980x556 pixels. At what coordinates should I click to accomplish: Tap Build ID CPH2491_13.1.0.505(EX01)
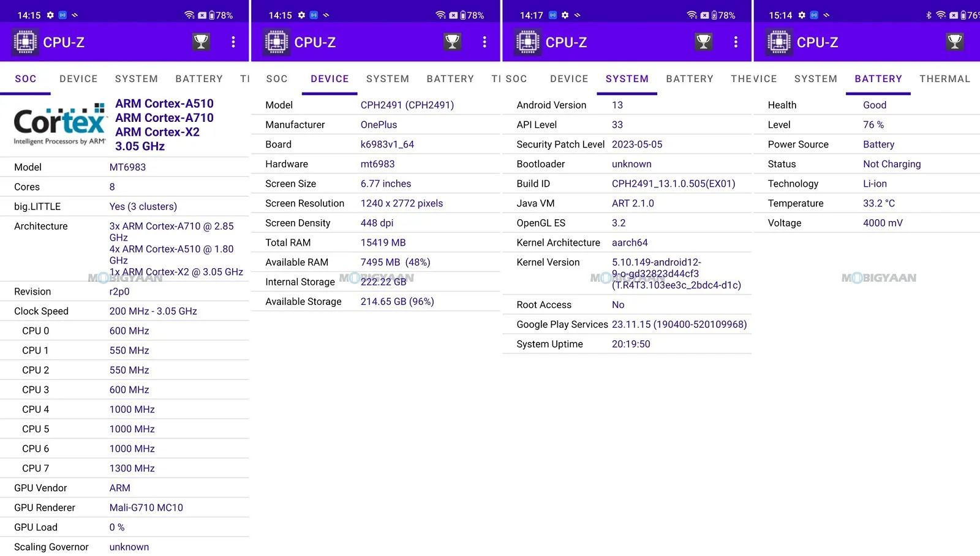click(673, 184)
